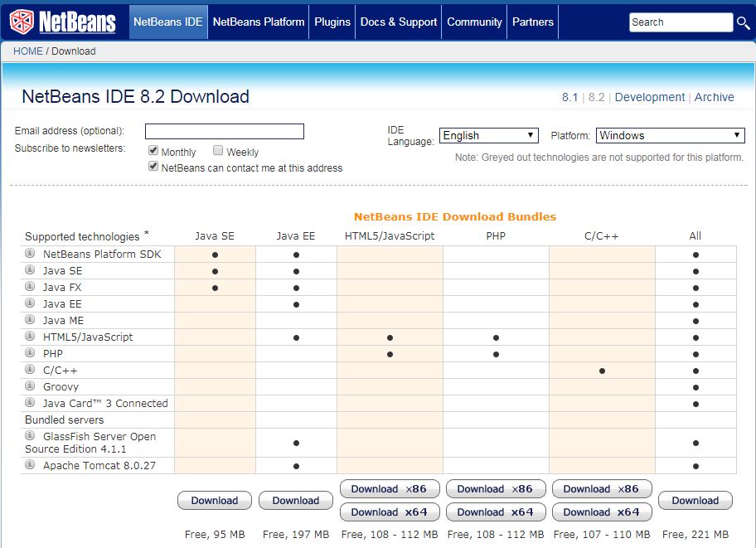Open info icon for C/C++ row
756x548 pixels.
click(x=30, y=369)
